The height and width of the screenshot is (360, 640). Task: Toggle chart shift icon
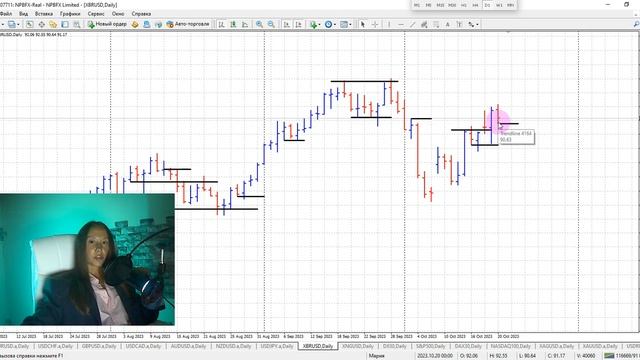coord(298,24)
